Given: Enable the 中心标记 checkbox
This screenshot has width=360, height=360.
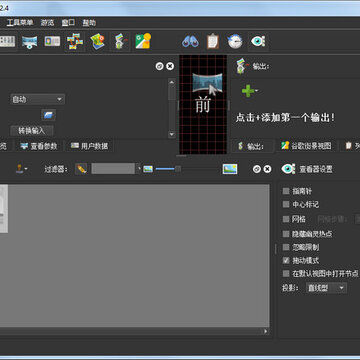Looking at the screenshot, I should [x=286, y=204].
